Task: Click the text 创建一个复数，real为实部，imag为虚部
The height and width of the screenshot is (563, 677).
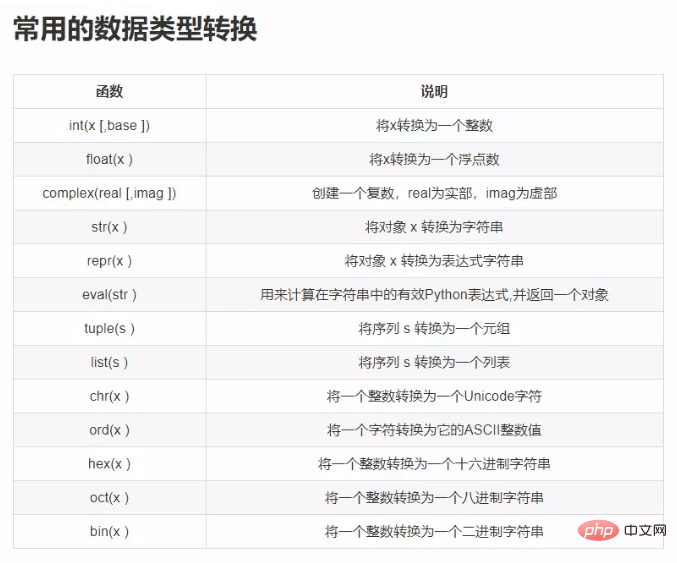Action: pyautogui.click(x=434, y=193)
